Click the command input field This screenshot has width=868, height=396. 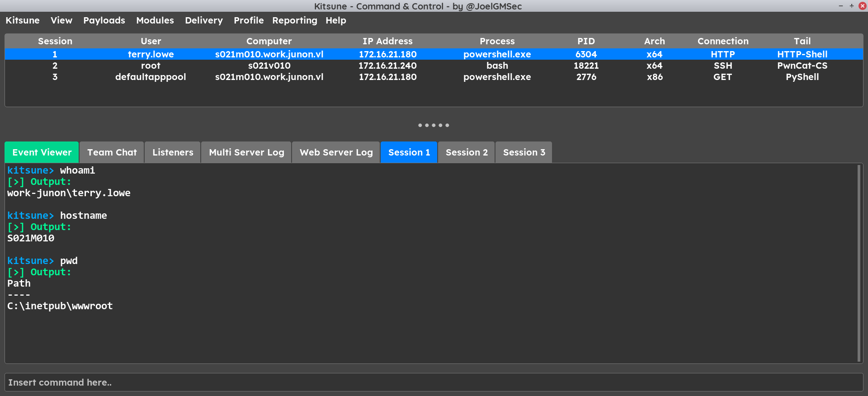coord(434,382)
